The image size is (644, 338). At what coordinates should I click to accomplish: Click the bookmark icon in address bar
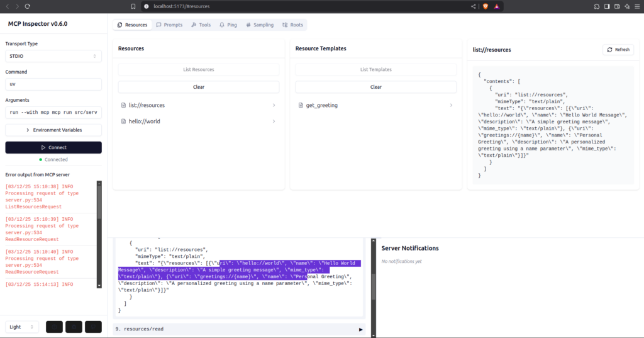click(x=133, y=6)
